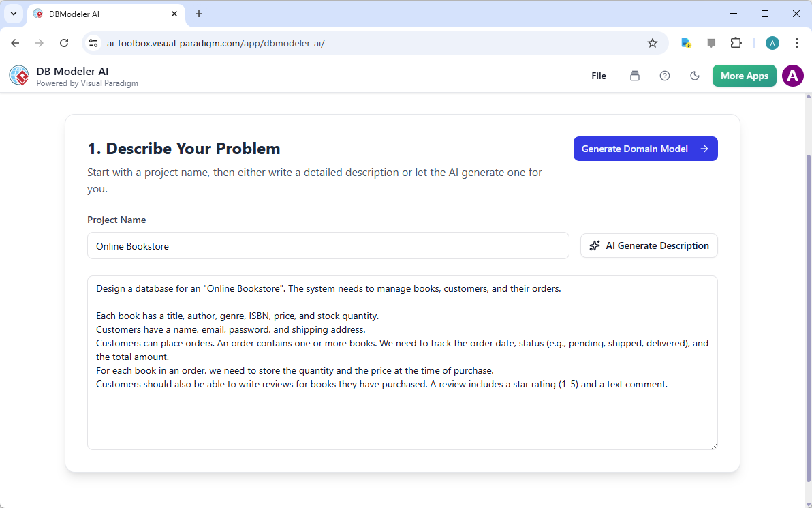Toggle dark mode with the moon icon

(695, 76)
